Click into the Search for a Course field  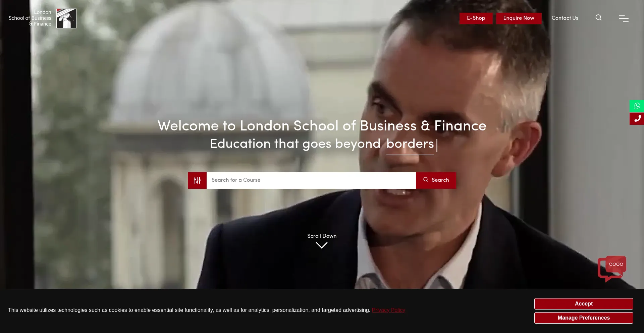click(311, 180)
